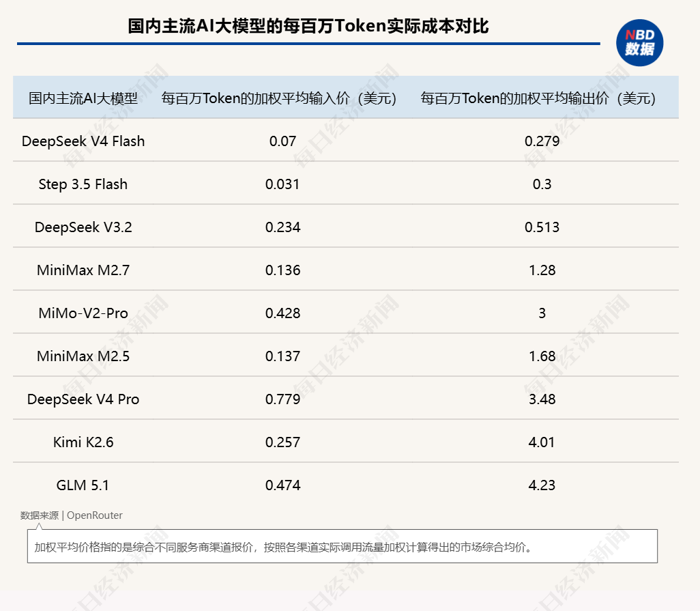Select the DeepSeek V4 Pro label
The height and width of the screenshot is (611, 700).
pyautogui.click(x=83, y=399)
